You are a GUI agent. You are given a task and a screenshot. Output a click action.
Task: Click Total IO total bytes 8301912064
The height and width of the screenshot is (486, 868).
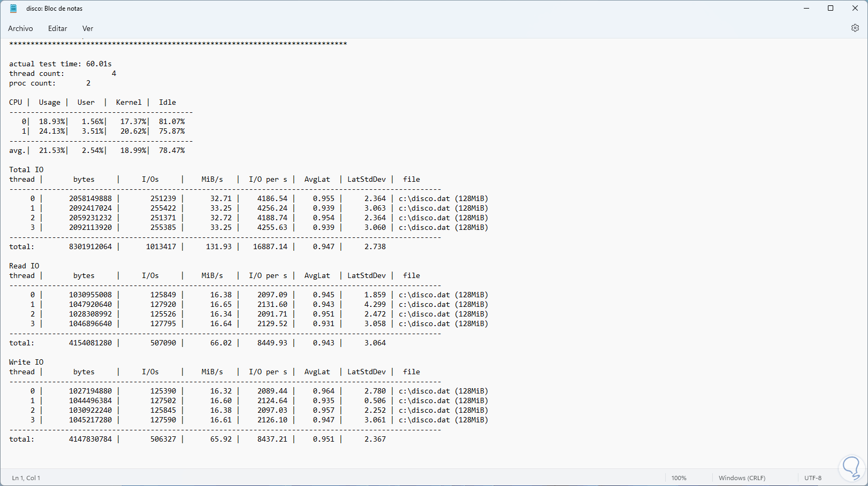[x=90, y=246]
